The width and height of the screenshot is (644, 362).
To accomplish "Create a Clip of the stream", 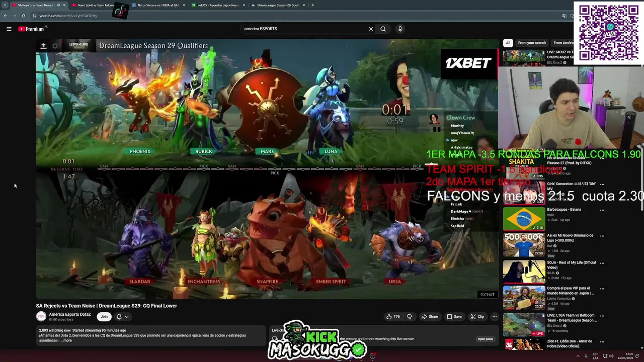I will tap(477, 317).
